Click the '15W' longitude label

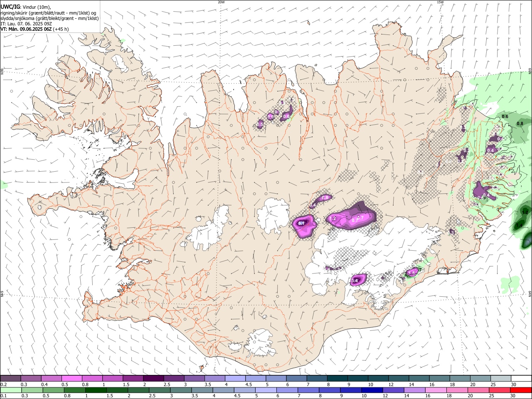click(x=440, y=2)
